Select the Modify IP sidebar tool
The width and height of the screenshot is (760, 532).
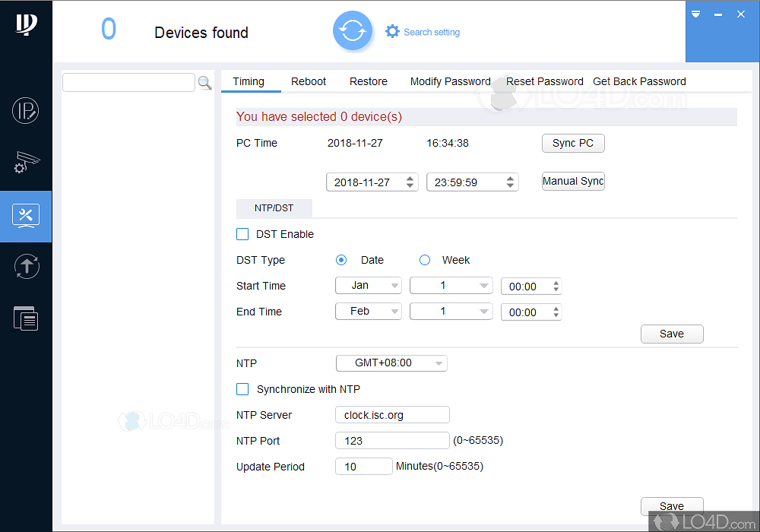(26, 110)
